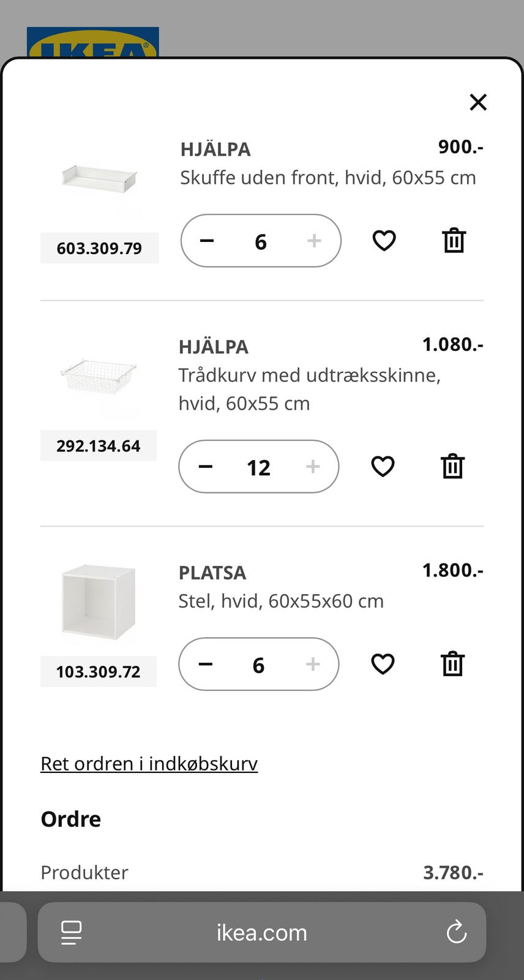The width and height of the screenshot is (524, 980).
Task: Open the PLATSA frame product image
Action: click(x=98, y=601)
